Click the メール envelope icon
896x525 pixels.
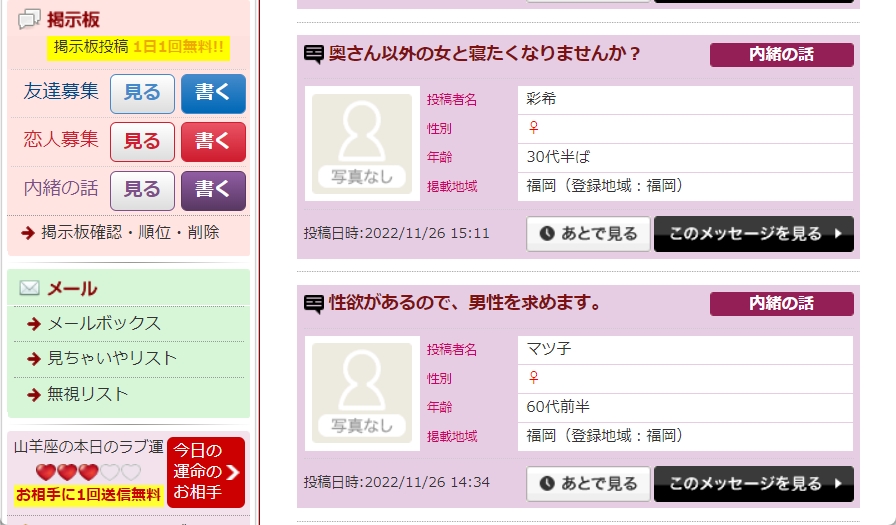30,289
